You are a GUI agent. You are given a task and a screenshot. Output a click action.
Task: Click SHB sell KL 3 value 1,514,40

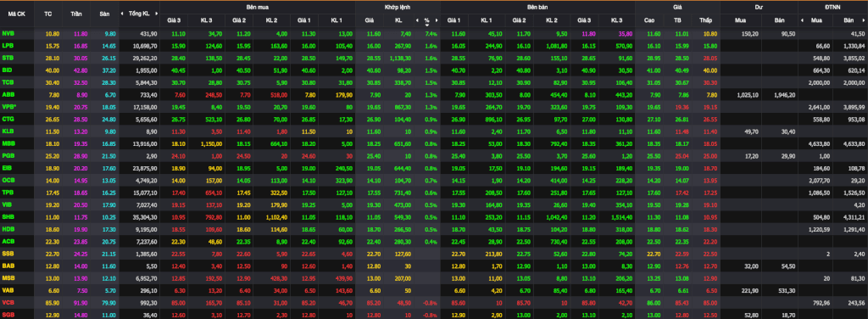pyautogui.click(x=621, y=216)
